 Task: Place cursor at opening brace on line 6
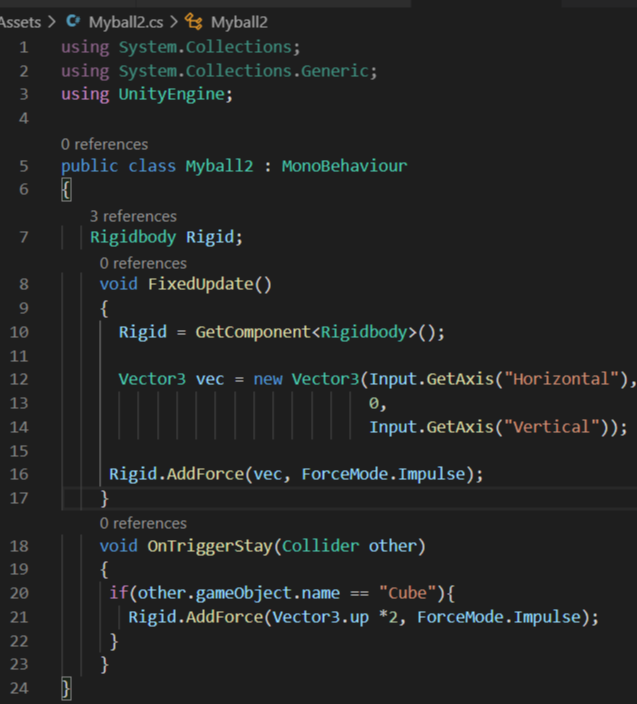[x=66, y=189]
